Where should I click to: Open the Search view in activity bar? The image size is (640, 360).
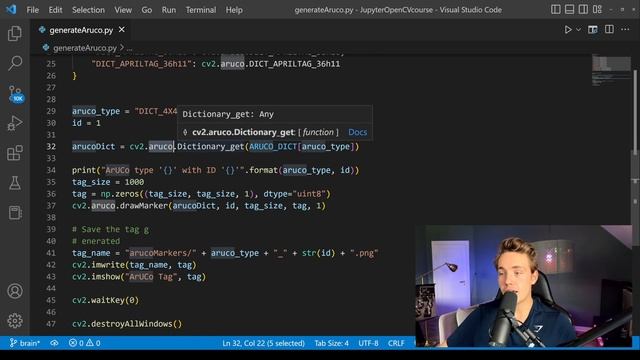pyautogui.click(x=15, y=63)
